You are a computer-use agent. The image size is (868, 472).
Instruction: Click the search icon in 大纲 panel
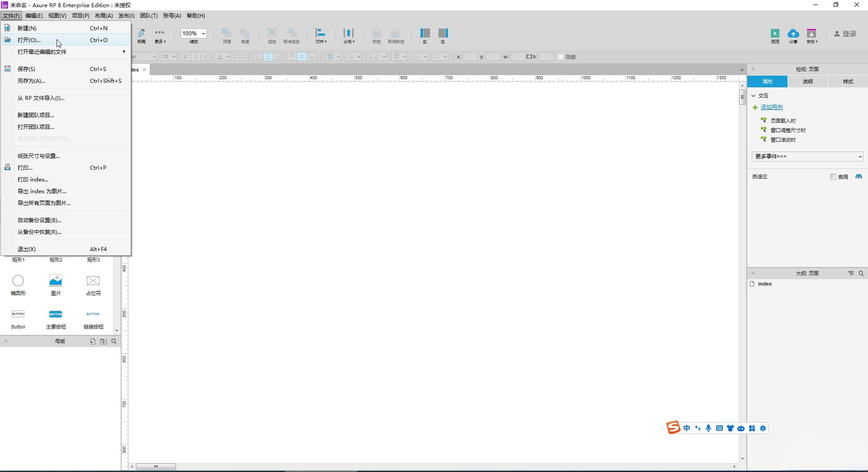[861, 273]
